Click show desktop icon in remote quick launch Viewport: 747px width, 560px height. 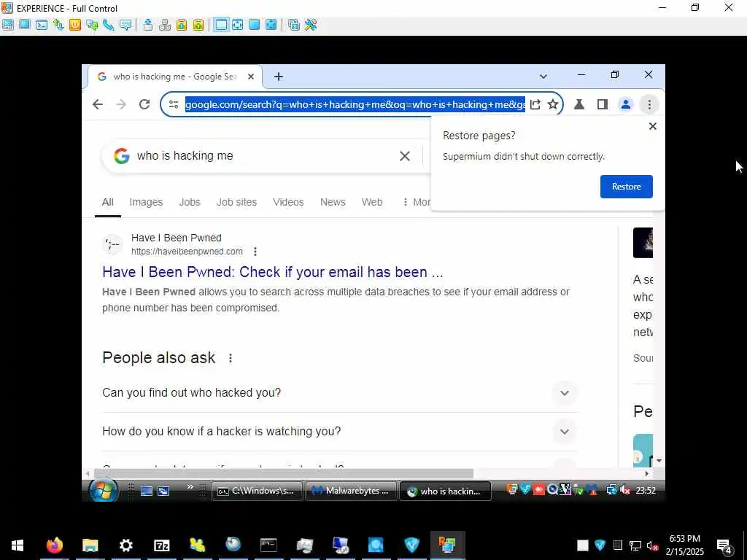(x=146, y=491)
